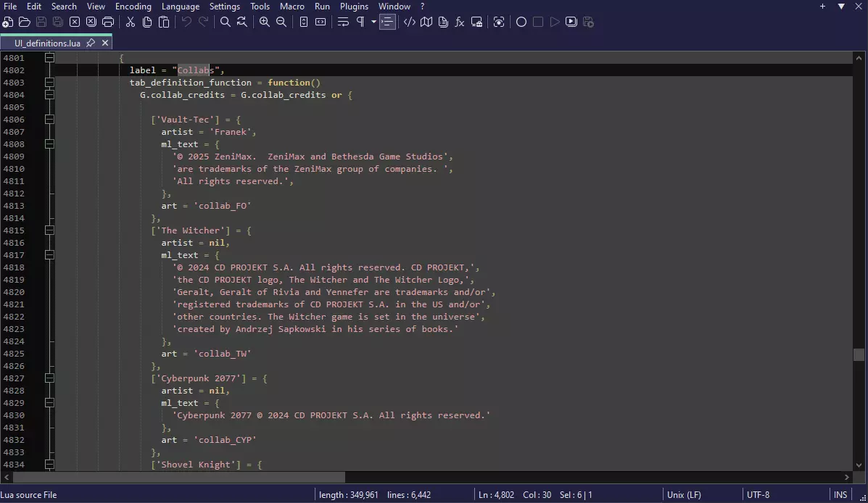This screenshot has width=868, height=503.
Task: Open the Encoding menu
Action: [x=133, y=6]
